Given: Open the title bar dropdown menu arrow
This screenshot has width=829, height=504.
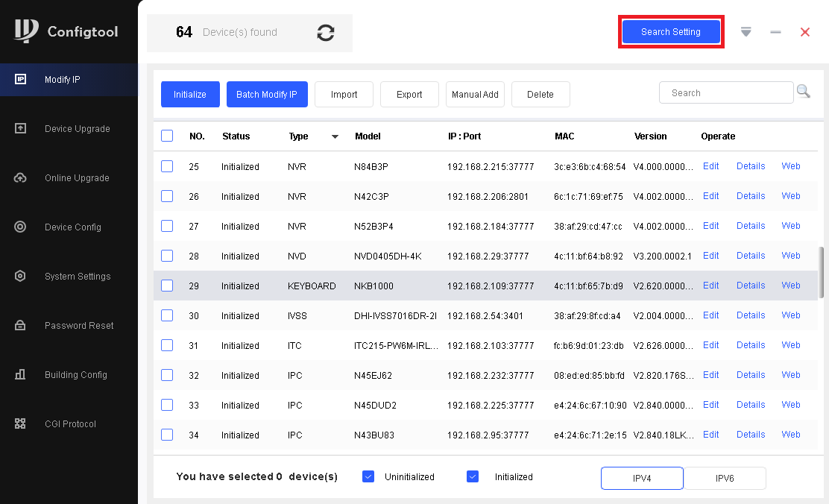Looking at the screenshot, I should click(x=746, y=32).
